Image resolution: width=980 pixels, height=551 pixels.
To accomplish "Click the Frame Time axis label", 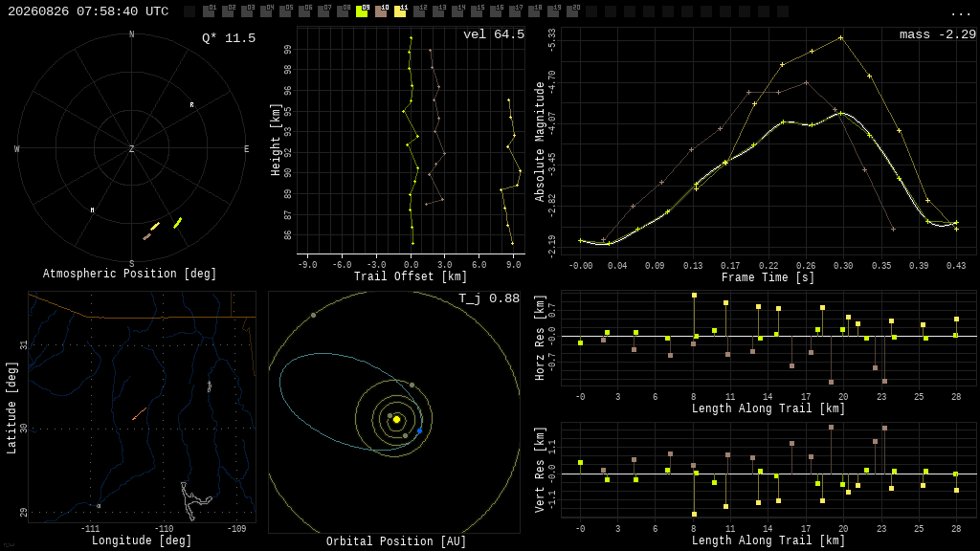I will pyautogui.click(x=768, y=277).
